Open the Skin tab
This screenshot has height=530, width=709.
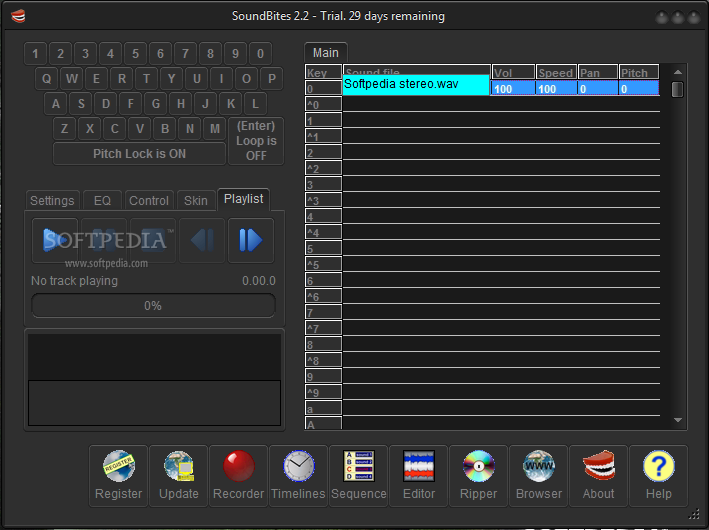click(x=196, y=200)
